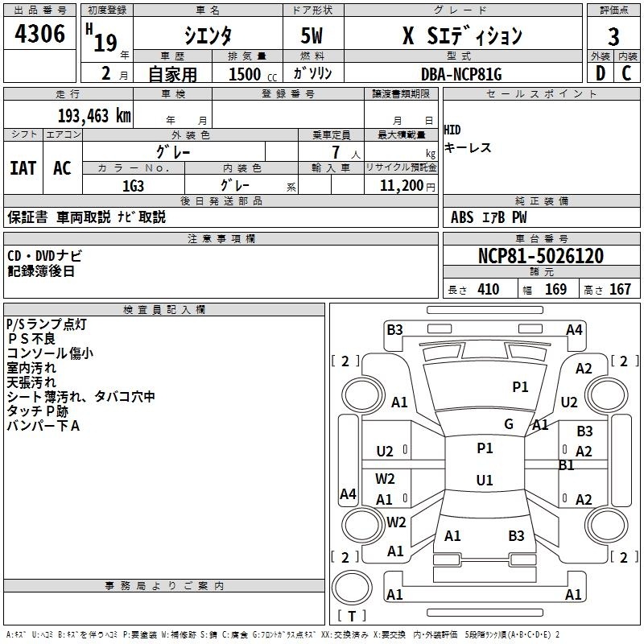Select the overall evaluation score 3

click(x=613, y=36)
